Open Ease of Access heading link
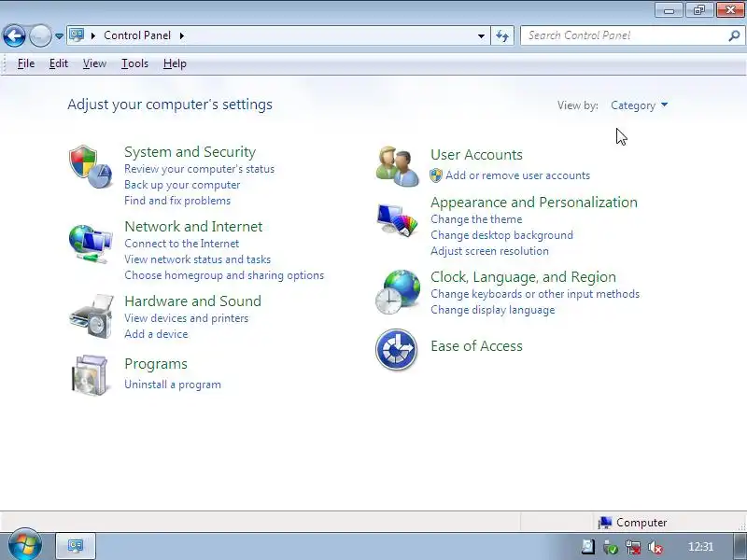Image resolution: width=747 pixels, height=560 pixels. [x=476, y=346]
